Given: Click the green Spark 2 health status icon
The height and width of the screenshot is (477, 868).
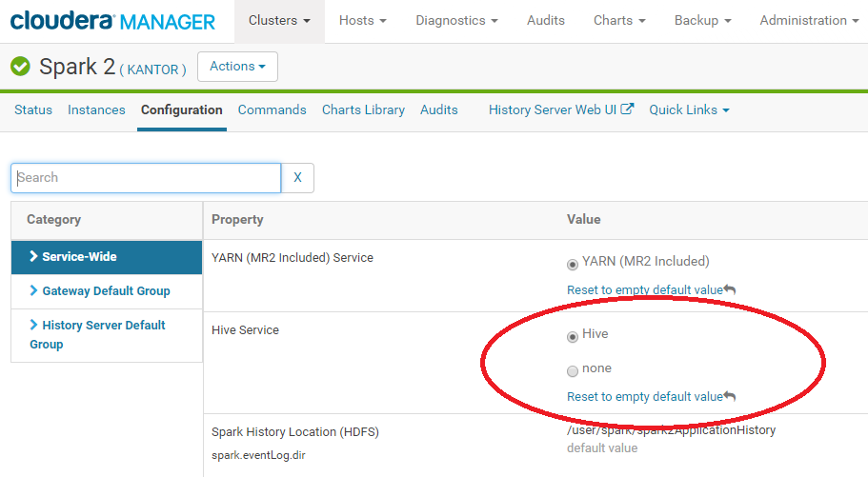Looking at the screenshot, I should 20,67.
